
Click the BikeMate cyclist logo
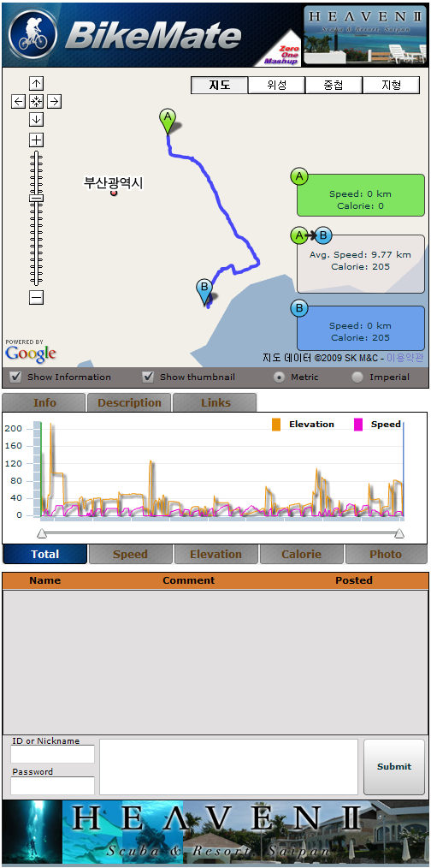[x=32, y=34]
